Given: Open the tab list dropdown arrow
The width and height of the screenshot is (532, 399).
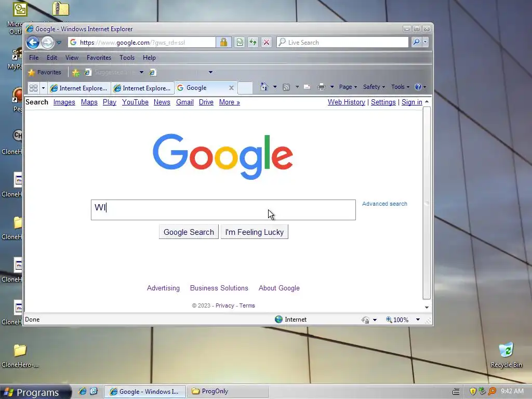Looking at the screenshot, I should [x=43, y=88].
